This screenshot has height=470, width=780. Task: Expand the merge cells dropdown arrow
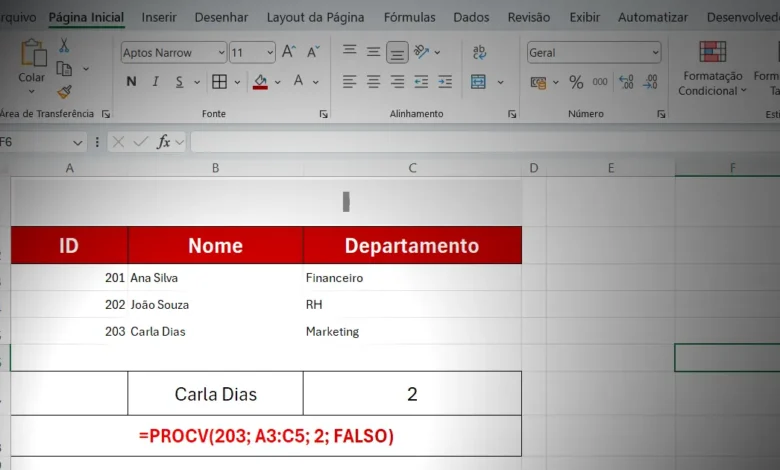[500, 82]
